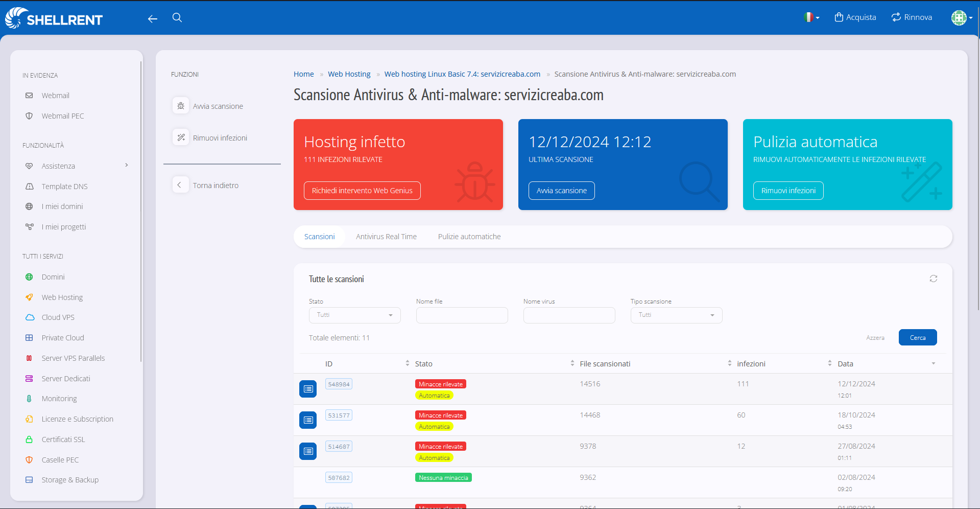Click the I miei progetti icon
This screenshot has width=980, height=509.
(29, 227)
